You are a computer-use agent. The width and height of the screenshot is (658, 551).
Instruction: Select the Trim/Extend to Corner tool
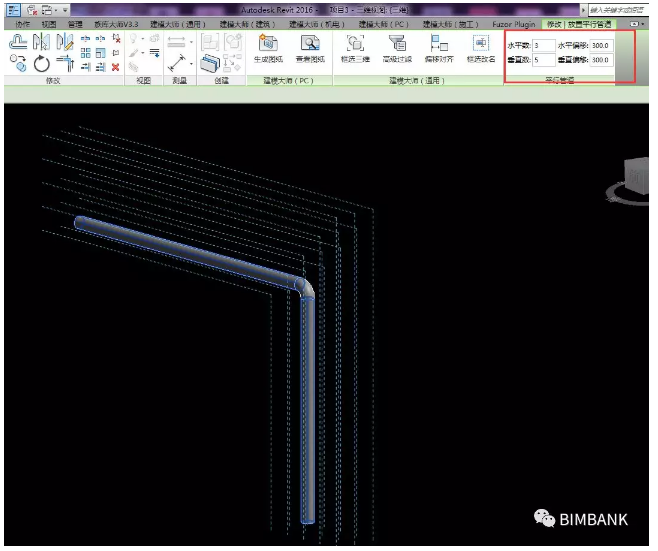(65, 63)
